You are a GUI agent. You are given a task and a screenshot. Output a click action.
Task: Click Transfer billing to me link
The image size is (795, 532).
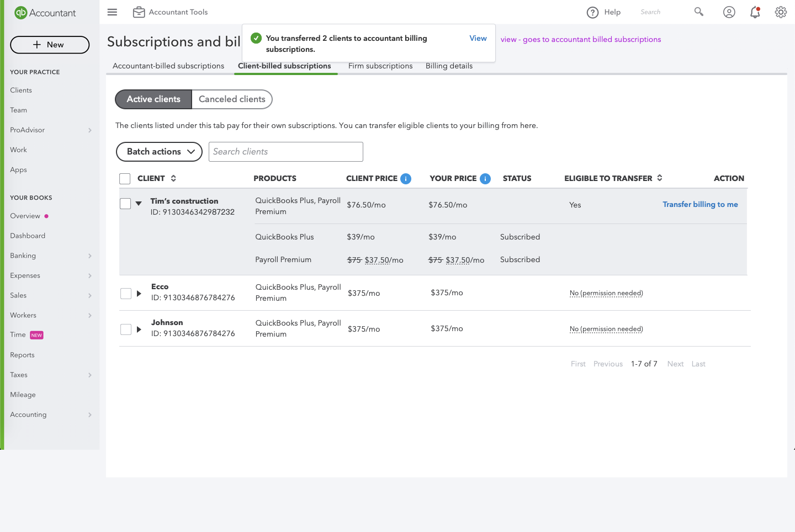[x=700, y=205]
